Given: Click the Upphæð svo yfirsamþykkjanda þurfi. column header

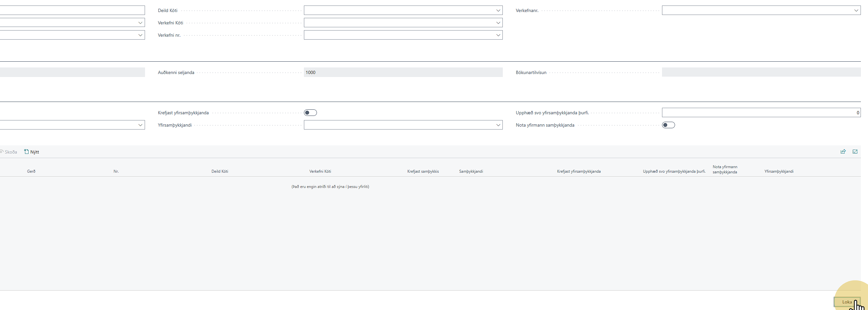Looking at the screenshot, I should 674,171.
